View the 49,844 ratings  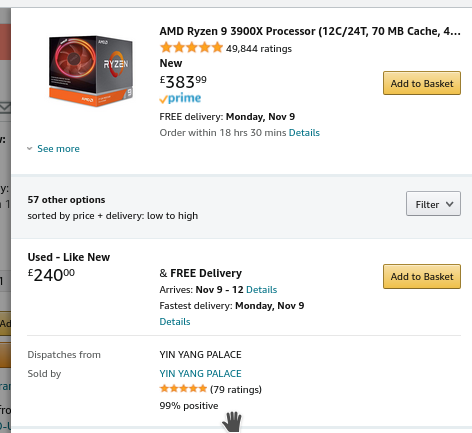pyautogui.click(x=259, y=49)
